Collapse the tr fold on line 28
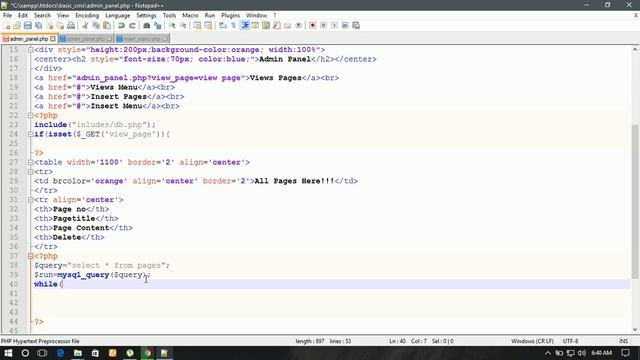Screen dimensions: 640x360 click(x=31, y=172)
